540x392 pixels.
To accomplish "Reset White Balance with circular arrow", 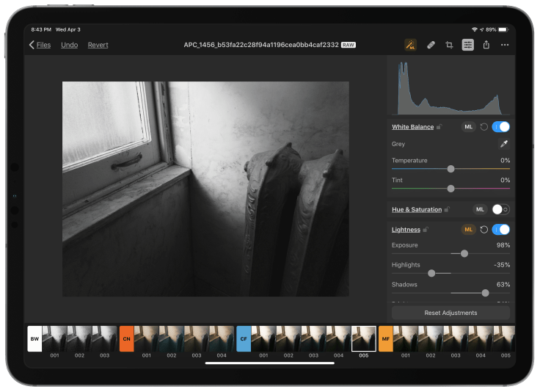I will tap(484, 127).
